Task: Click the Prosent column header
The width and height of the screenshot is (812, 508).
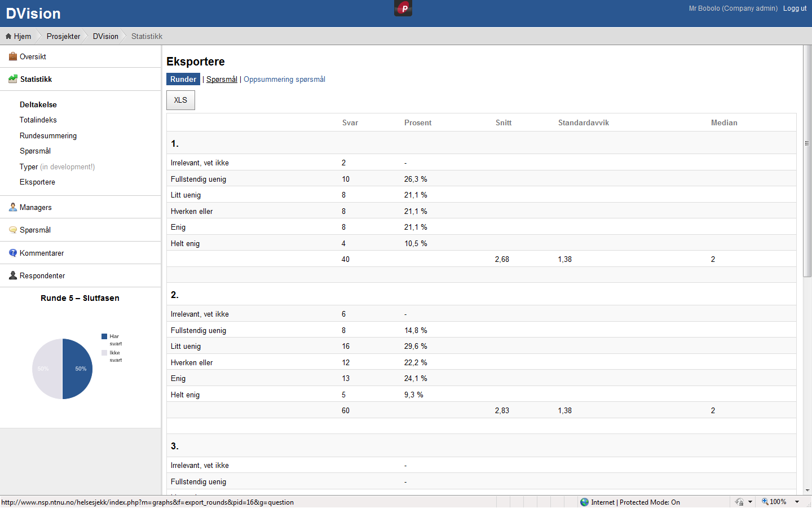Action: [x=418, y=122]
